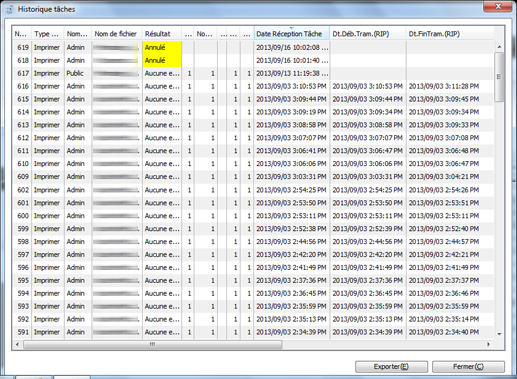Click the Nom... user column header

coord(78,34)
